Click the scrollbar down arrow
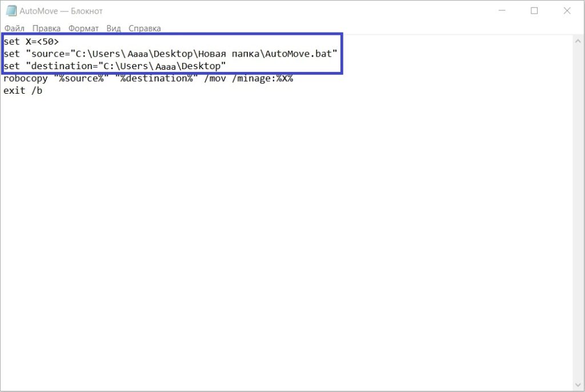 point(578,385)
